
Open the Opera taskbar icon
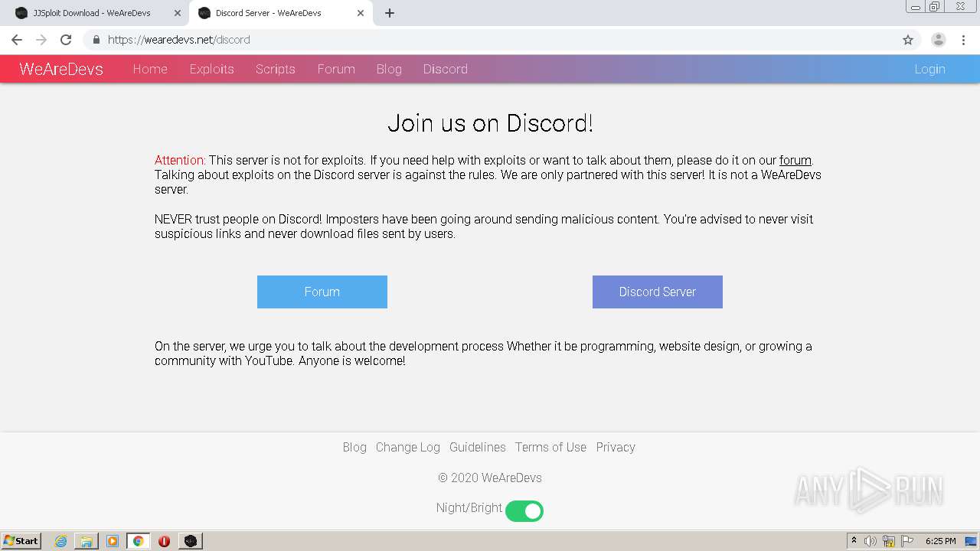pos(164,541)
